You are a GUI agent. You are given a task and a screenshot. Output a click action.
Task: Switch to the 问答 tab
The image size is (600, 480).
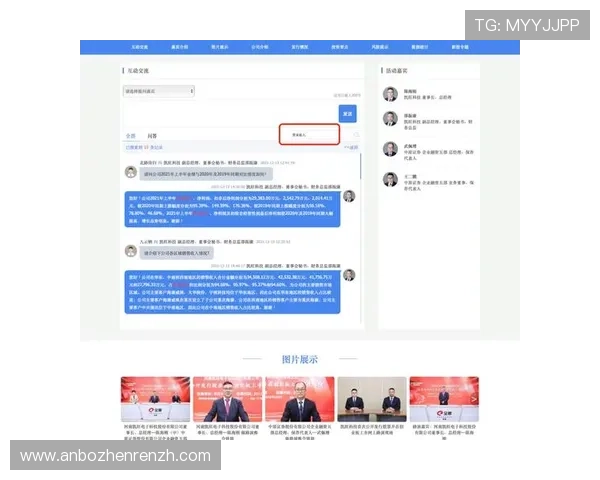[152, 136]
